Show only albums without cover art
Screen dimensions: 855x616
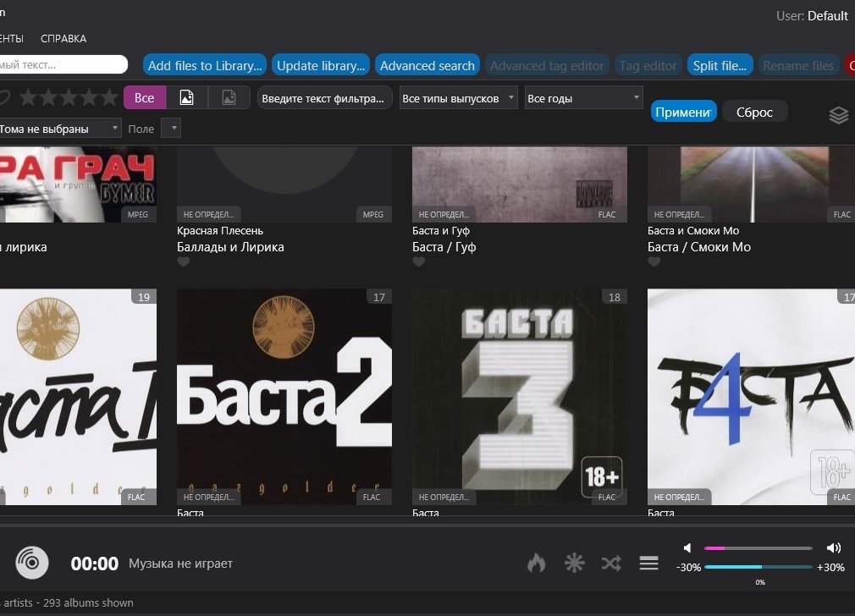[x=229, y=97]
